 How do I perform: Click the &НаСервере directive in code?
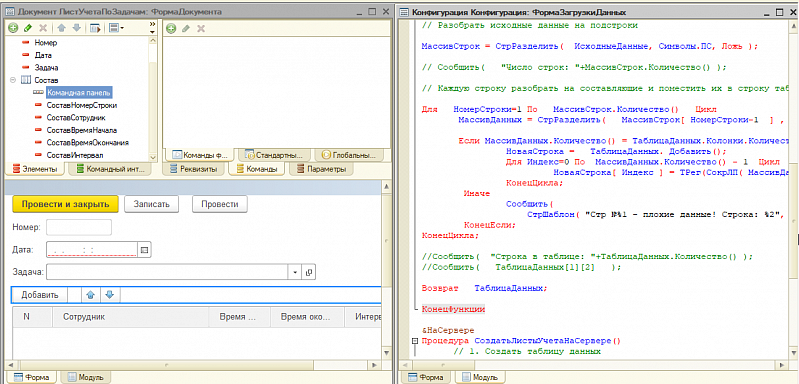(448, 331)
